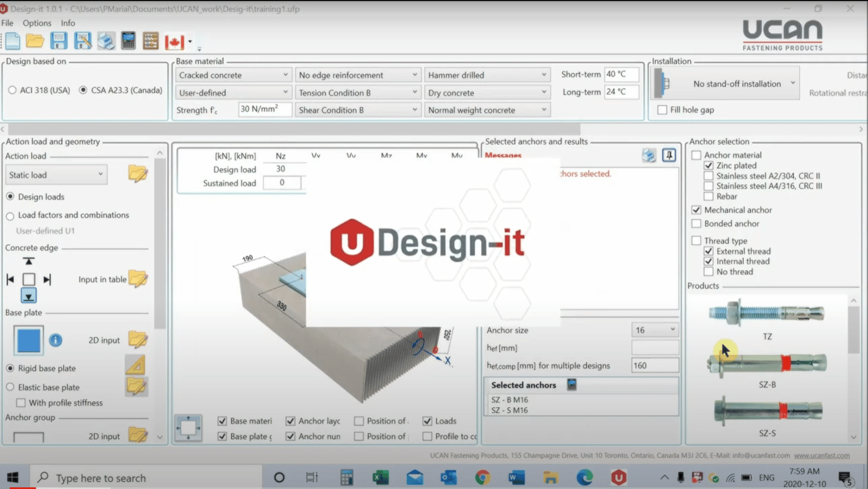Enable With profile stiffness checkbox

point(21,403)
